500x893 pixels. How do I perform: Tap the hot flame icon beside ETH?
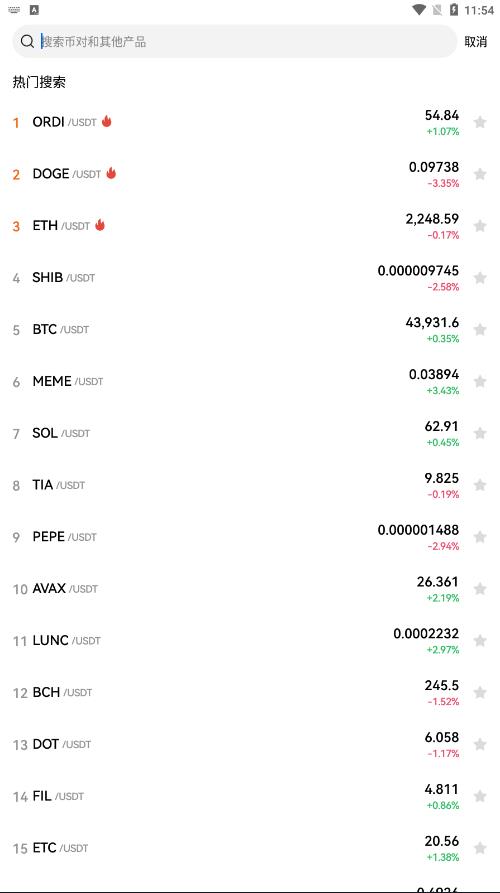pos(100,225)
